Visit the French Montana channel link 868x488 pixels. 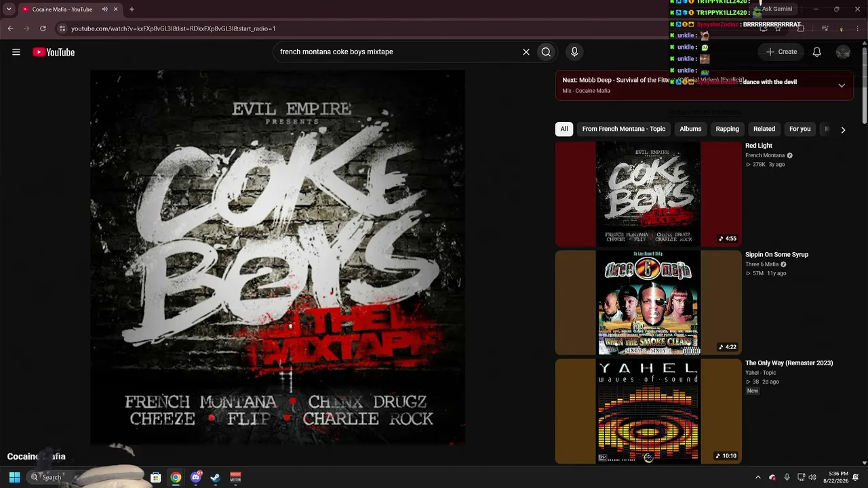(765, 155)
